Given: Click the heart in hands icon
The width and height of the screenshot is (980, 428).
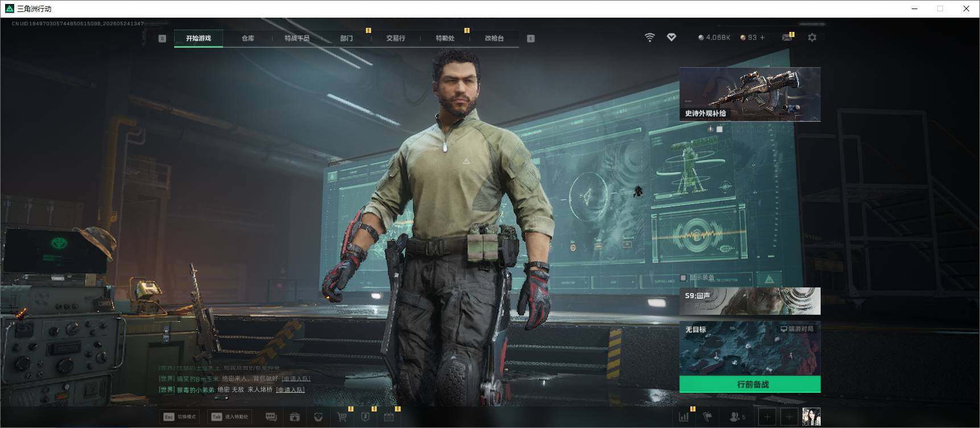Looking at the screenshot, I should click(x=319, y=417).
